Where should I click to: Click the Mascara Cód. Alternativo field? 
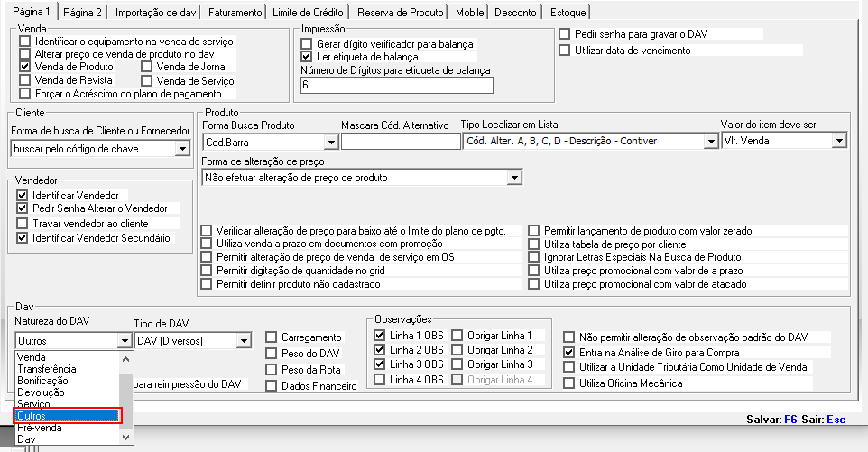pos(402,142)
